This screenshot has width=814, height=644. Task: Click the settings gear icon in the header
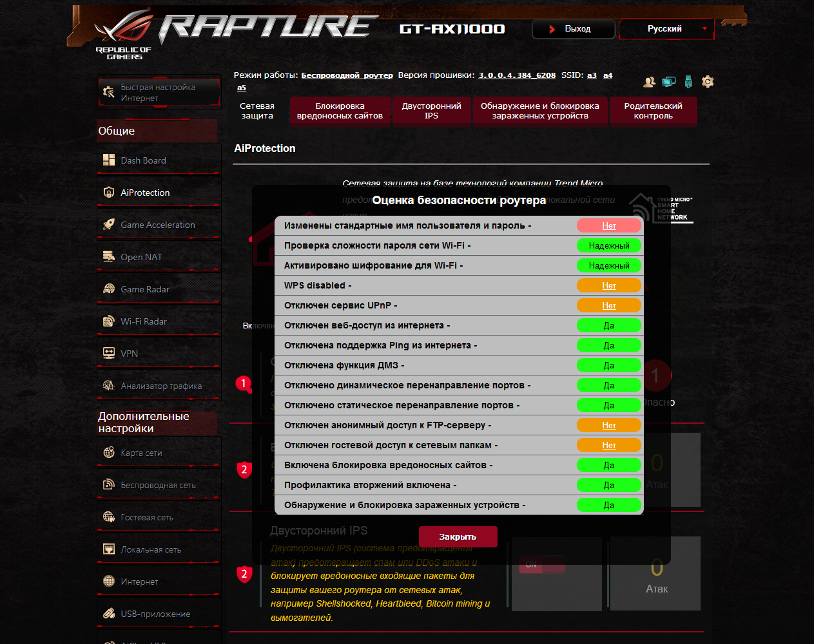708,82
